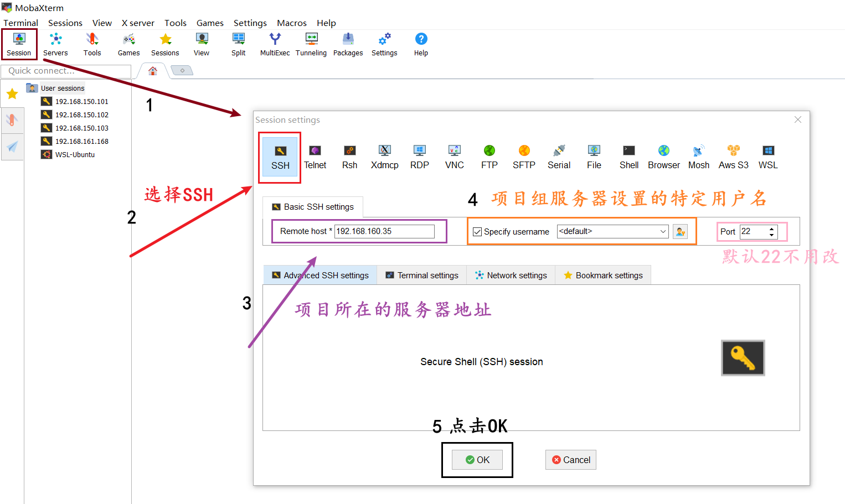The image size is (845, 504).
Task: Select the Basic SSH settings tab
Action: (x=313, y=206)
